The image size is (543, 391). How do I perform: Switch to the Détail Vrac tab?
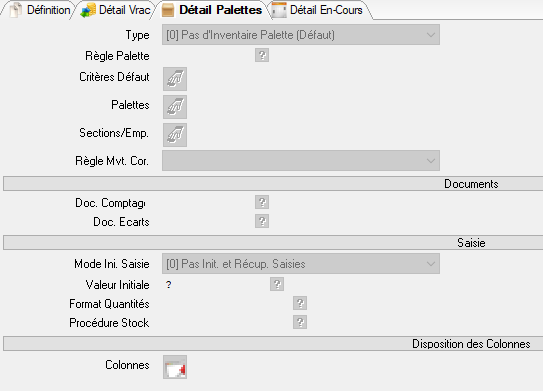point(116,10)
